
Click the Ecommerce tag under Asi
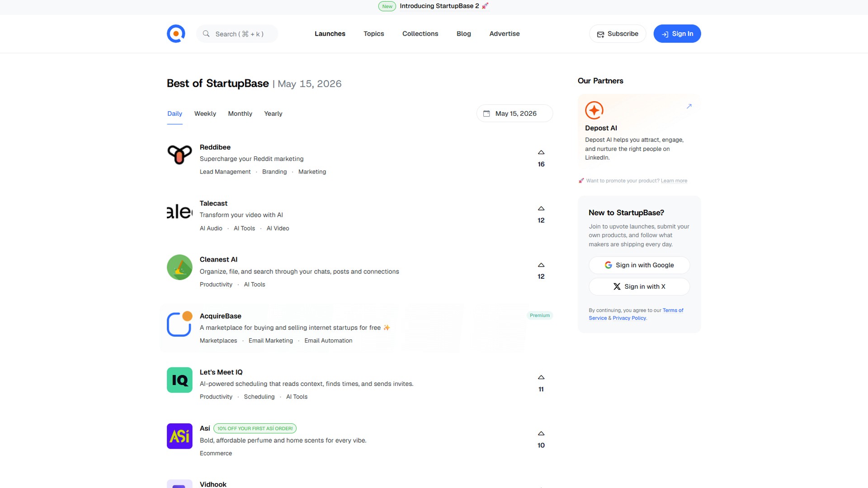[216, 453]
